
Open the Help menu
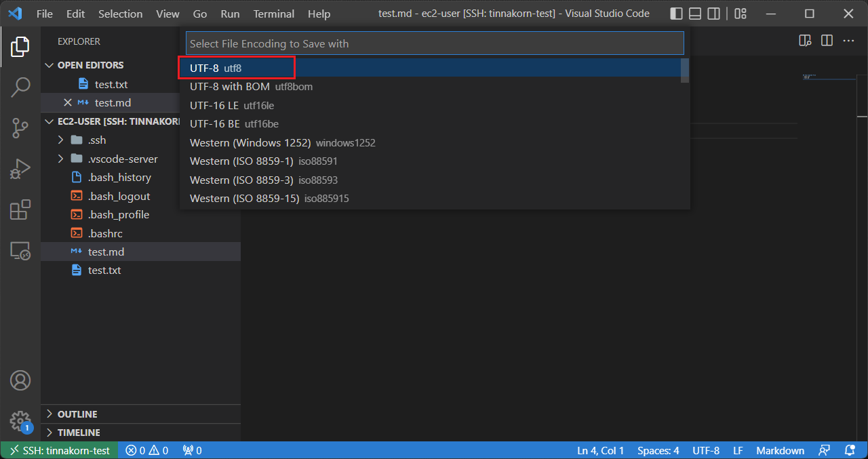click(x=319, y=14)
